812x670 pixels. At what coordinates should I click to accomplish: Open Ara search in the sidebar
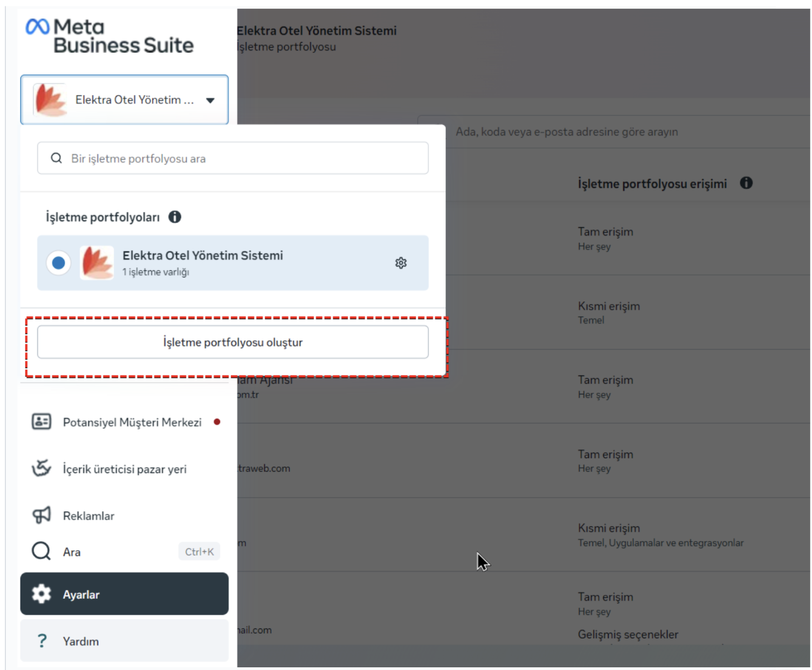tap(125, 551)
